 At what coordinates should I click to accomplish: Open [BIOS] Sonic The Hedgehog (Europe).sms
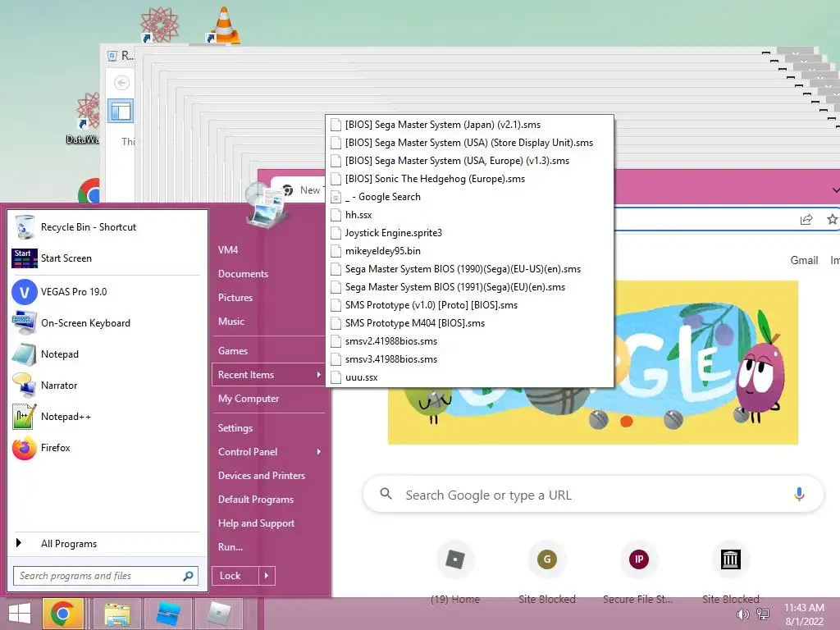click(469, 179)
